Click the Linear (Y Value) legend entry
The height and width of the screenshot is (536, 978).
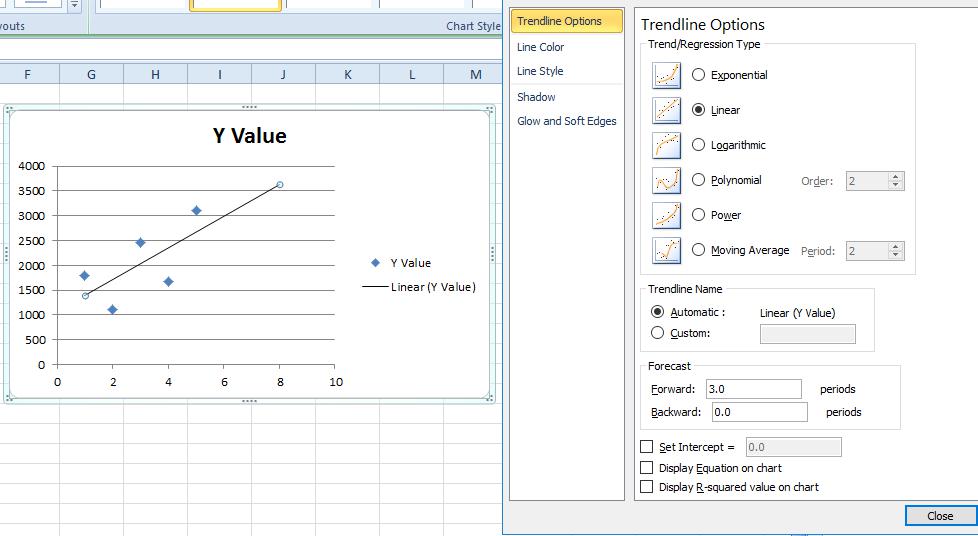click(x=419, y=287)
